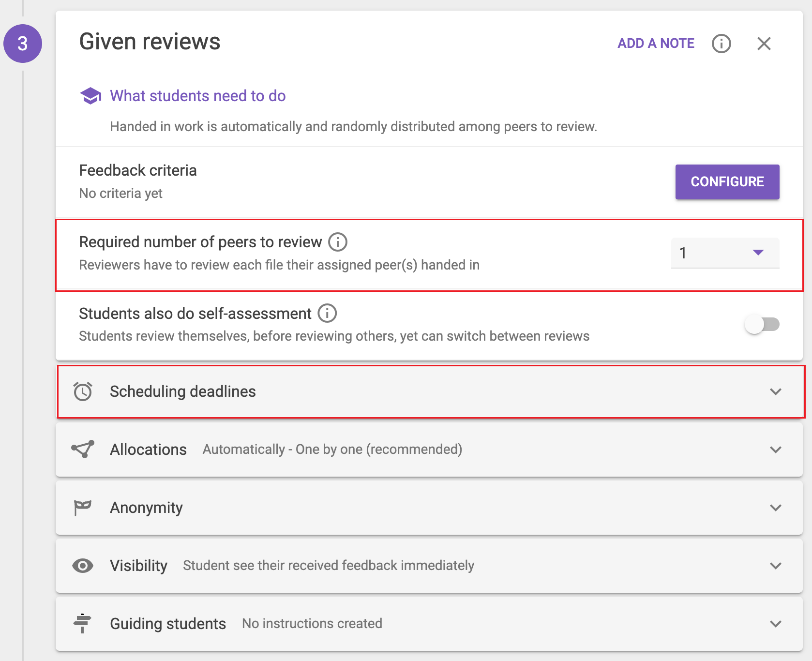Click the Configure button for feedback criteria
The height and width of the screenshot is (661, 812).
727,182
